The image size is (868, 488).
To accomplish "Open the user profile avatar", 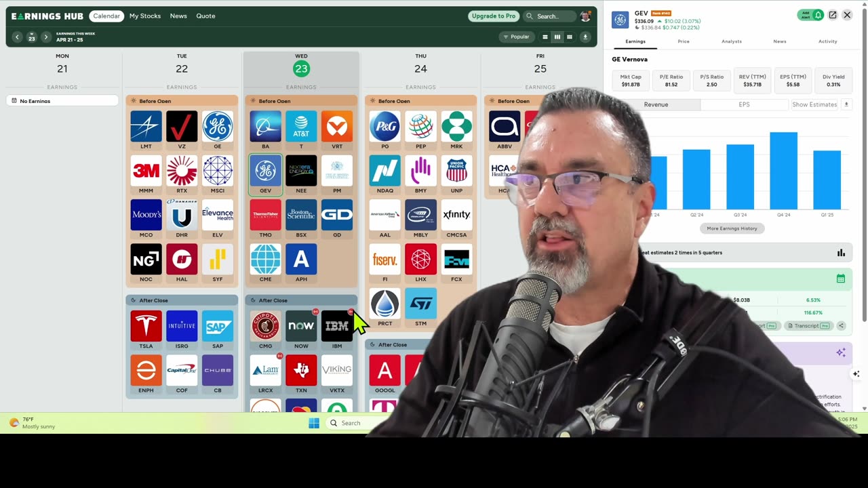I will (x=585, y=16).
